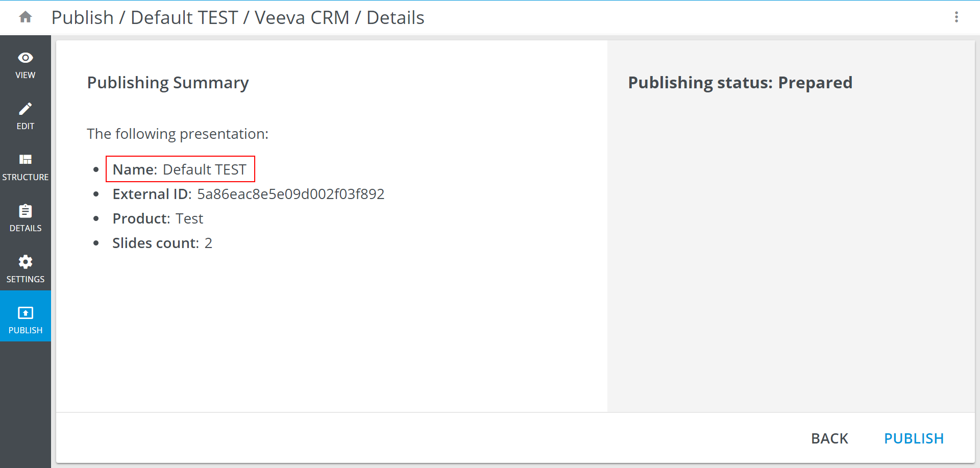The image size is (980, 468).
Task: Click the Publishing Summary heading
Action: [x=168, y=83]
